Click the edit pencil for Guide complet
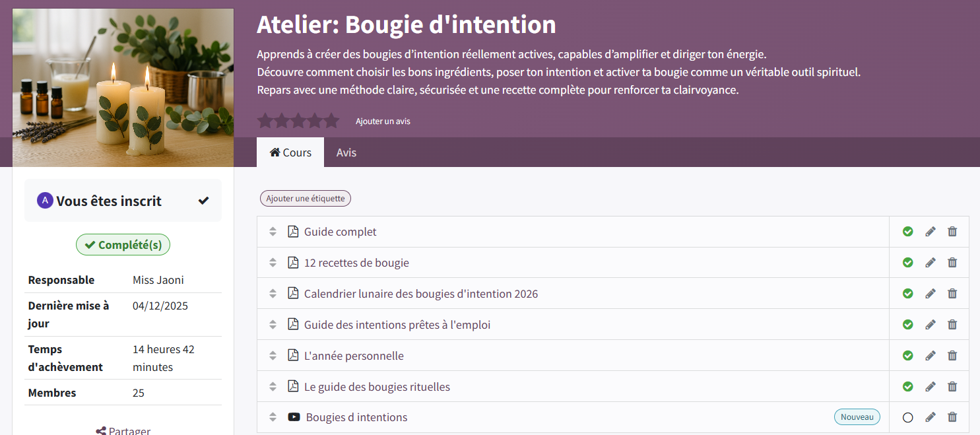Image resolution: width=980 pixels, height=435 pixels. pyautogui.click(x=931, y=232)
